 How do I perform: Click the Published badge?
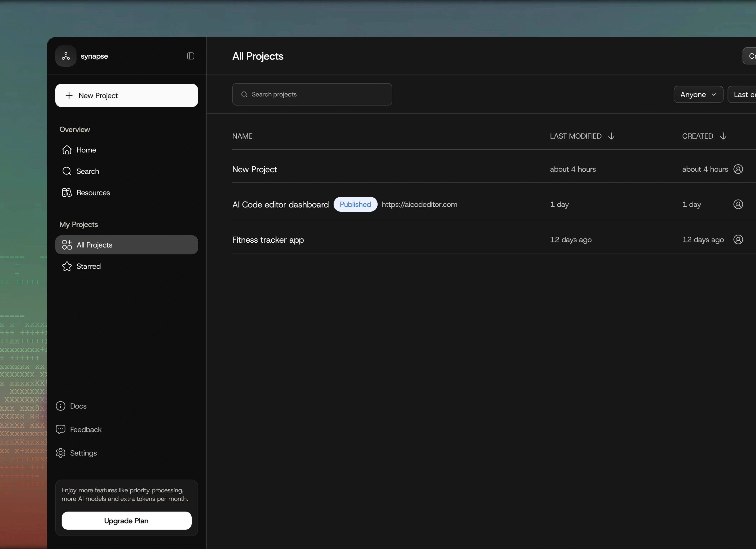point(355,204)
